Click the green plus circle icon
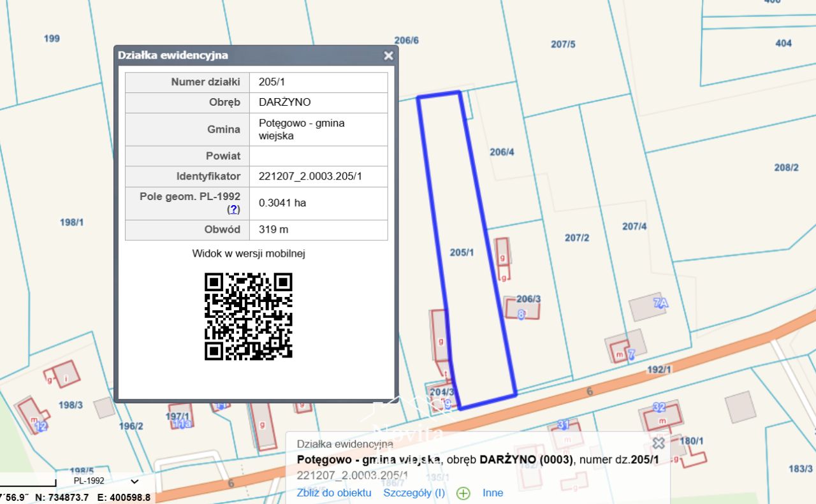Screen dimensions: 816x504 463,493
